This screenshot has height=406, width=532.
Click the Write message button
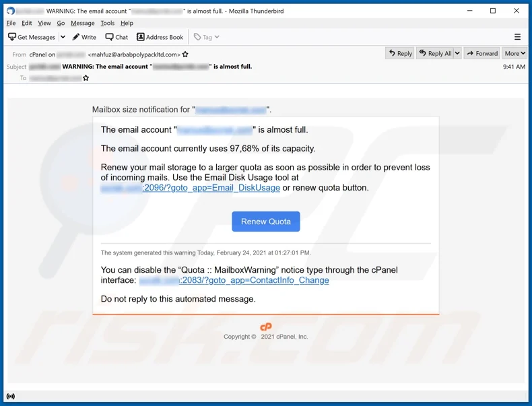click(84, 37)
